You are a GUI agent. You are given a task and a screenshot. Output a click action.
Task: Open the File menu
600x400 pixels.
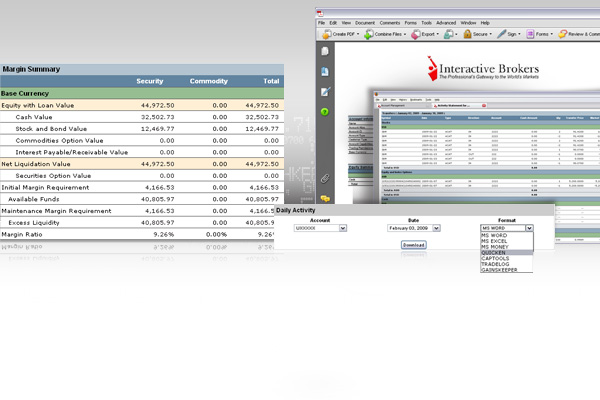coord(321,23)
